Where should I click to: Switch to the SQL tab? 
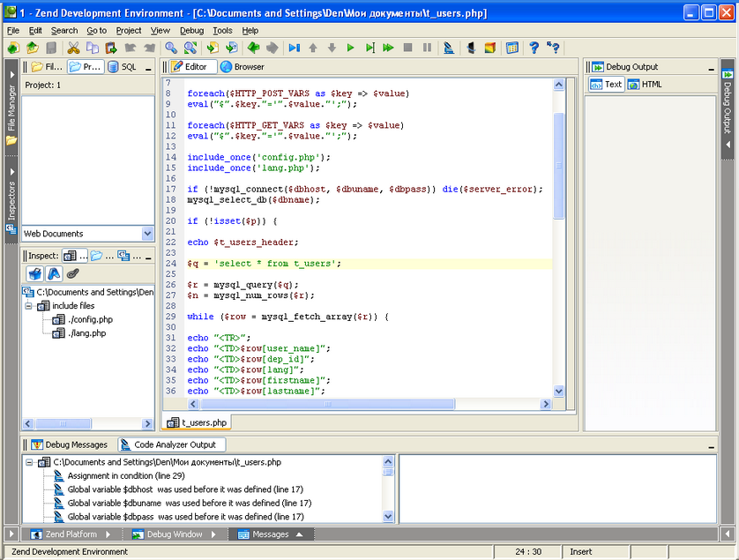click(x=122, y=67)
